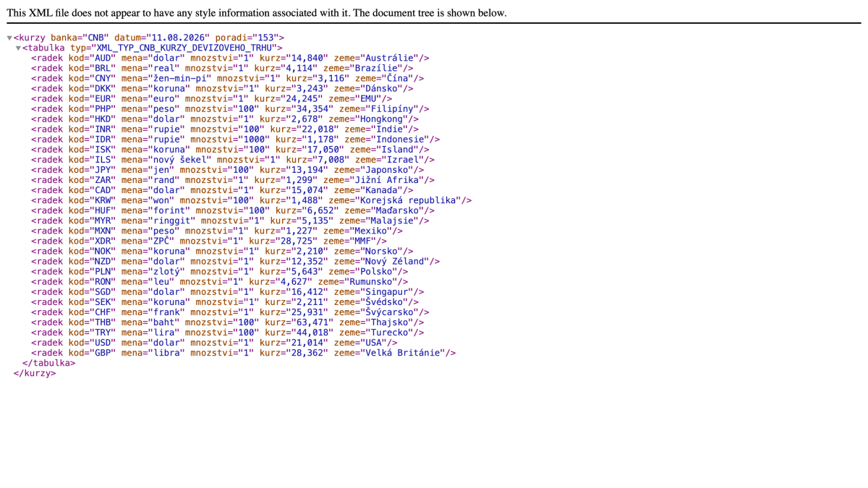Select the CHF Švýcarsko row

pos(230,312)
